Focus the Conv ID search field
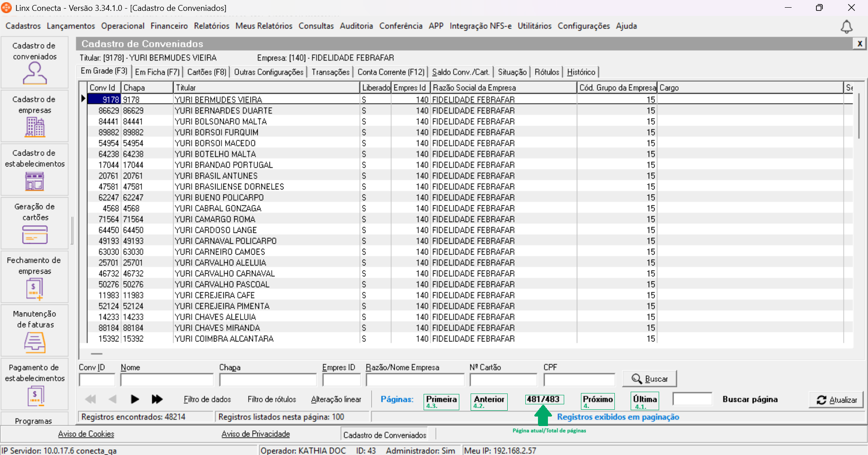Screen dimensions: 868x455 97,380
